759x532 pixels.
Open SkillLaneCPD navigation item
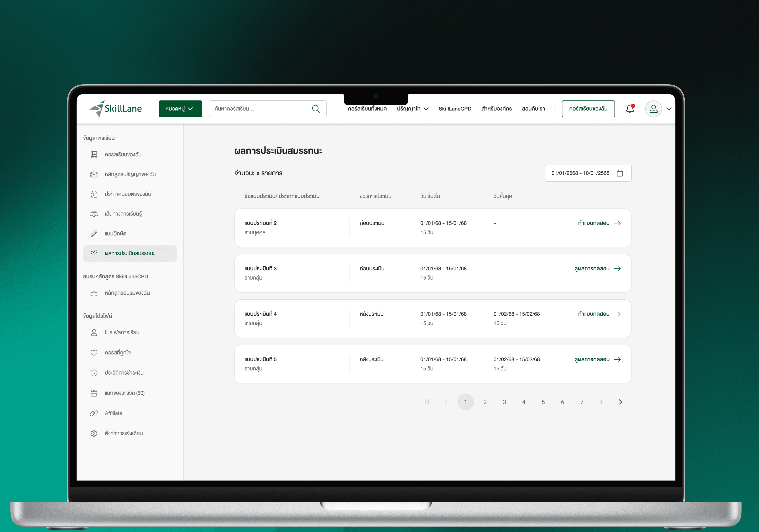point(455,109)
